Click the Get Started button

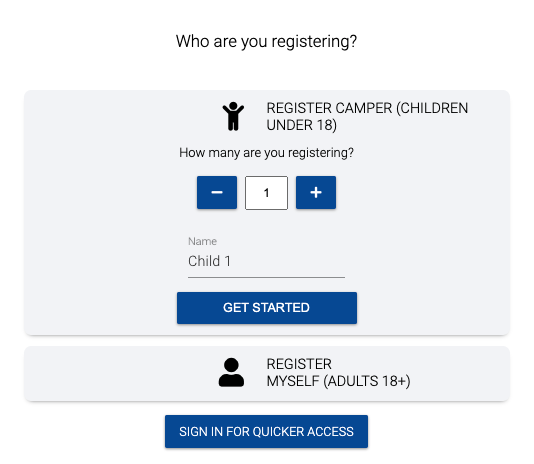[x=267, y=308]
